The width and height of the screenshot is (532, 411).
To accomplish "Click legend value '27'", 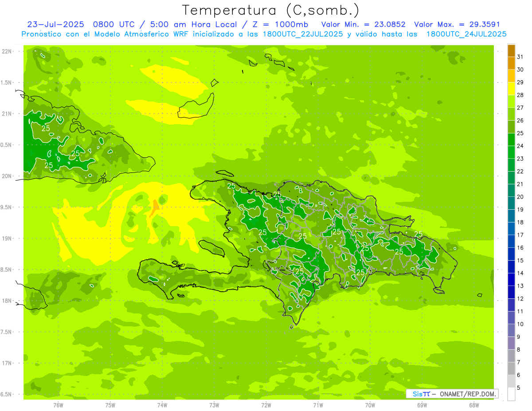I will (520, 108).
